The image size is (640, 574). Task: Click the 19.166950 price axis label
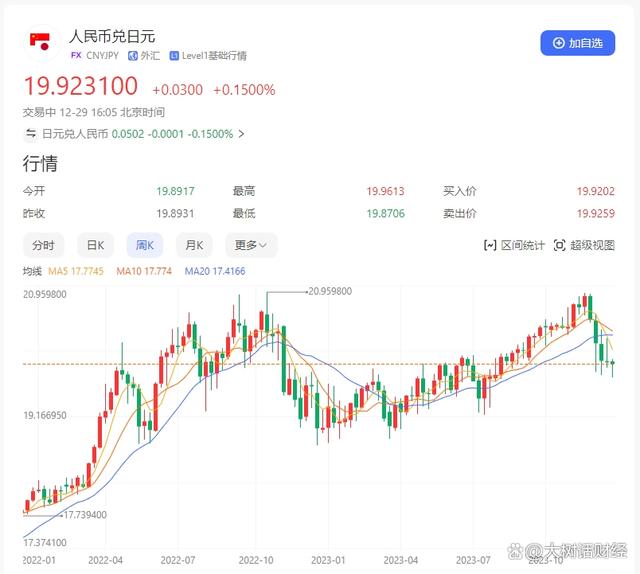[x=45, y=416]
